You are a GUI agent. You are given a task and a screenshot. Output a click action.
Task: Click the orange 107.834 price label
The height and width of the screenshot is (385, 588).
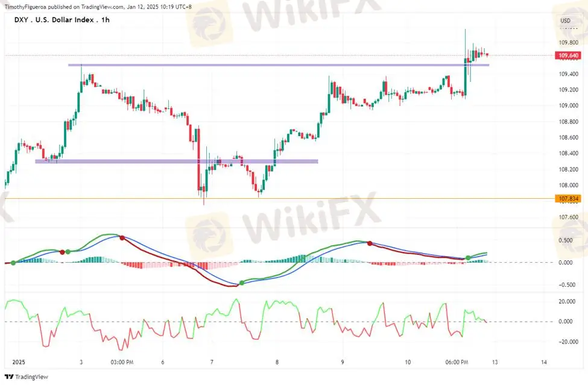tap(567, 198)
